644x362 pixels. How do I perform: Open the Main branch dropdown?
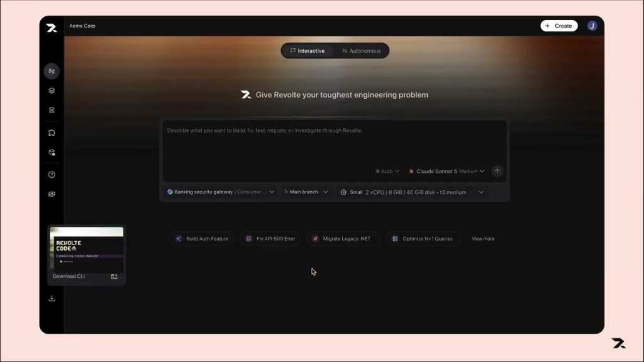pyautogui.click(x=306, y=192)
